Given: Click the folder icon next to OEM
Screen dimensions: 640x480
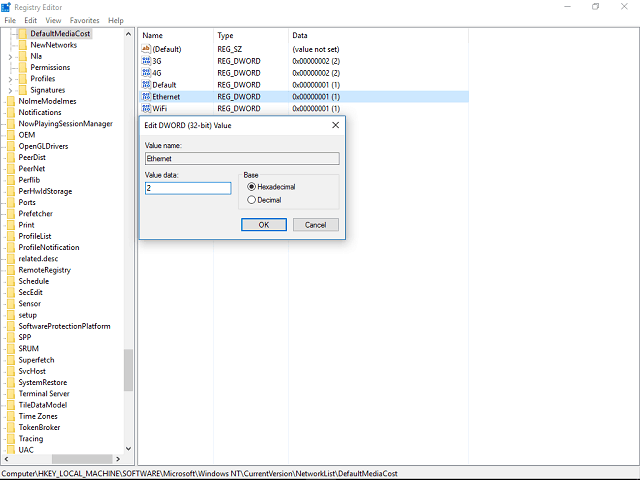Looking at the screenshot, I should [x=11, y=135].
